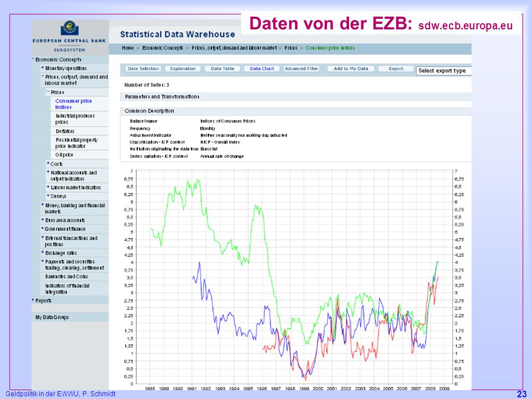The height and width of the screenshot is (399, 532).
Task: Click the Add to My Data button
Action: click(351, 69)
